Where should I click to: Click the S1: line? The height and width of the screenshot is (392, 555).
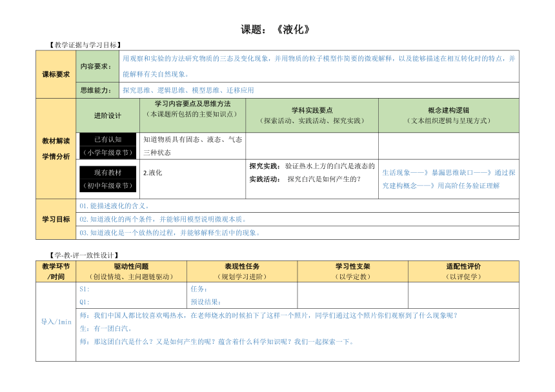(85, 289)
